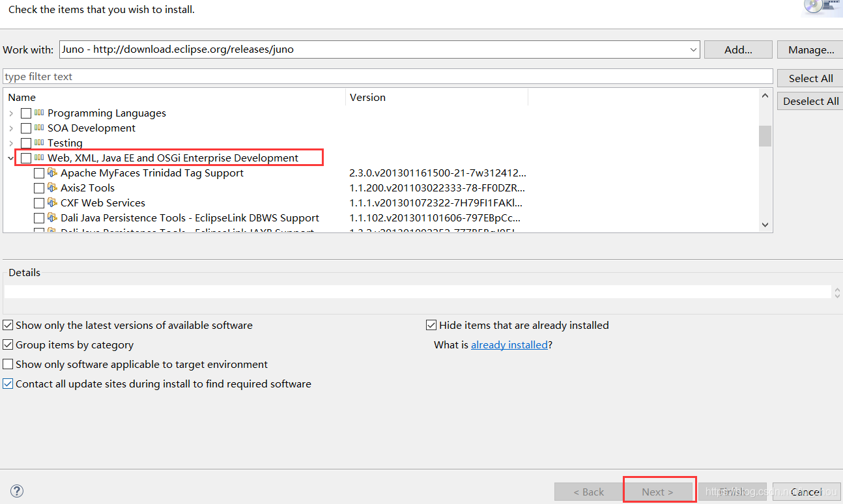The image size is (843, 504).
Task: Check the Programming Languages checkbox
Action: click(26, 113)
